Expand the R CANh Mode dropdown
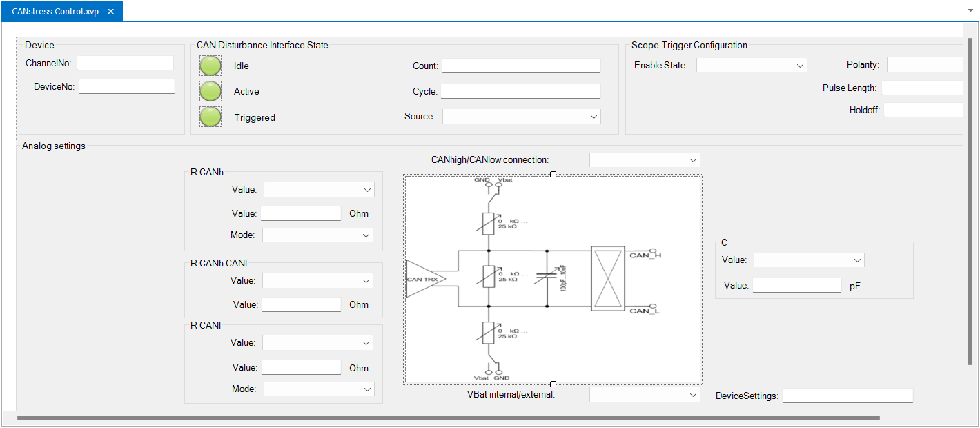 point(318,235)
